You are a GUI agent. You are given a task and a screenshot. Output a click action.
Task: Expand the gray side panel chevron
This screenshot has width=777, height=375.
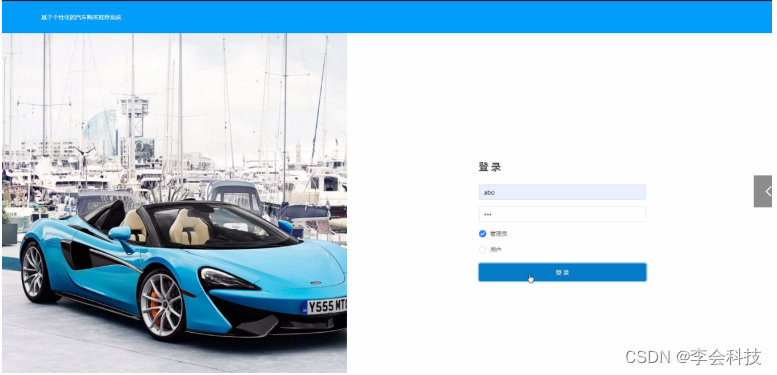[x=763, y=191]
